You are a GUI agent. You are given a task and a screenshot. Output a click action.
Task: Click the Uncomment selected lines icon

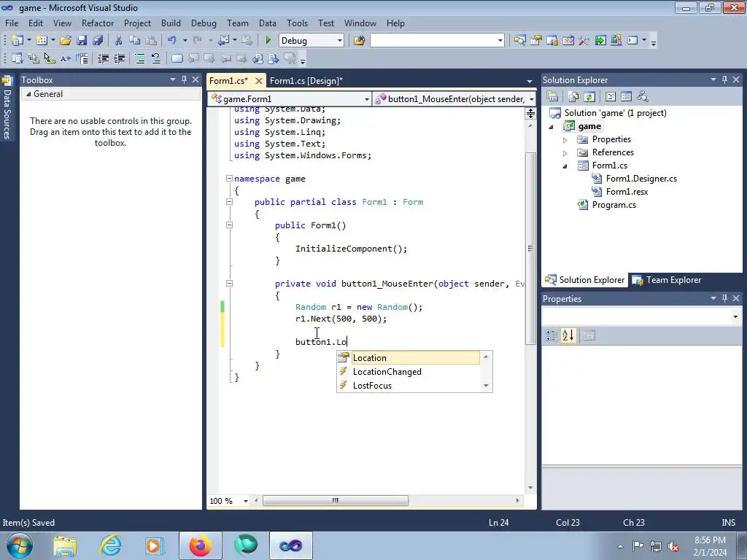(156, 58)
